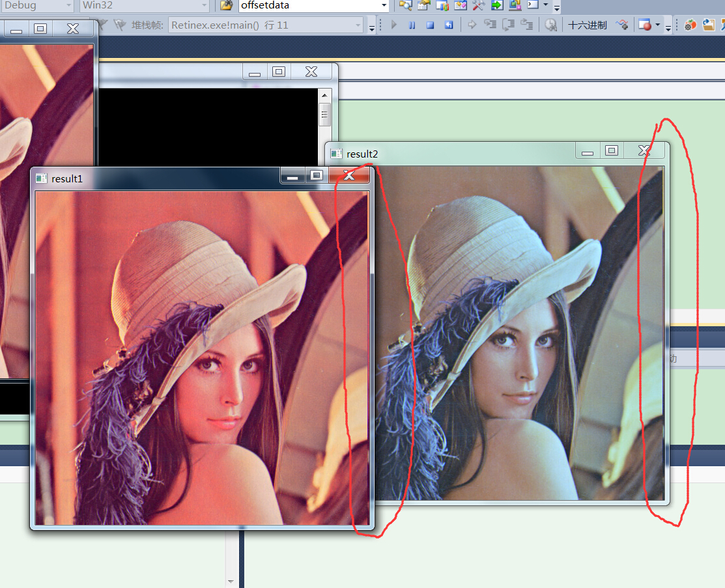The image size is (725, 588).
Task: Pause execution with Break All button
Action: 412,25
